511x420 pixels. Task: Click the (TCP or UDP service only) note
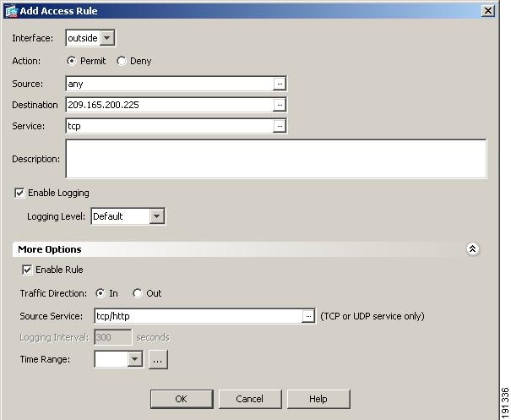(x=372, y=316)
